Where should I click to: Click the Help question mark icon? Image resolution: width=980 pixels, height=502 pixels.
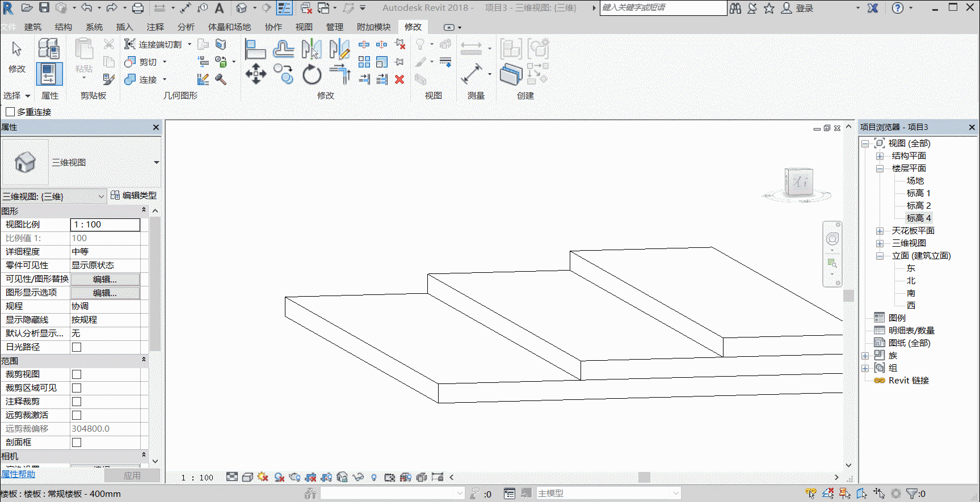tap(897, 8)
